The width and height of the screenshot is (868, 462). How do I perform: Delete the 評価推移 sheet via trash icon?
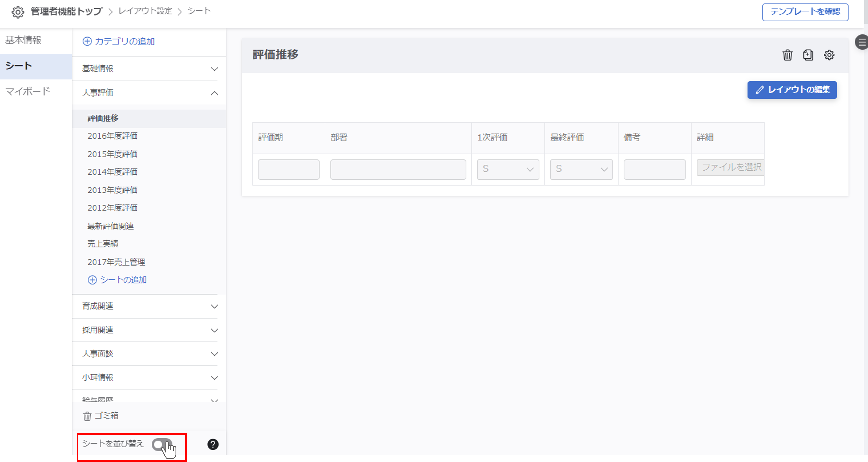click(x=788, y=55)
